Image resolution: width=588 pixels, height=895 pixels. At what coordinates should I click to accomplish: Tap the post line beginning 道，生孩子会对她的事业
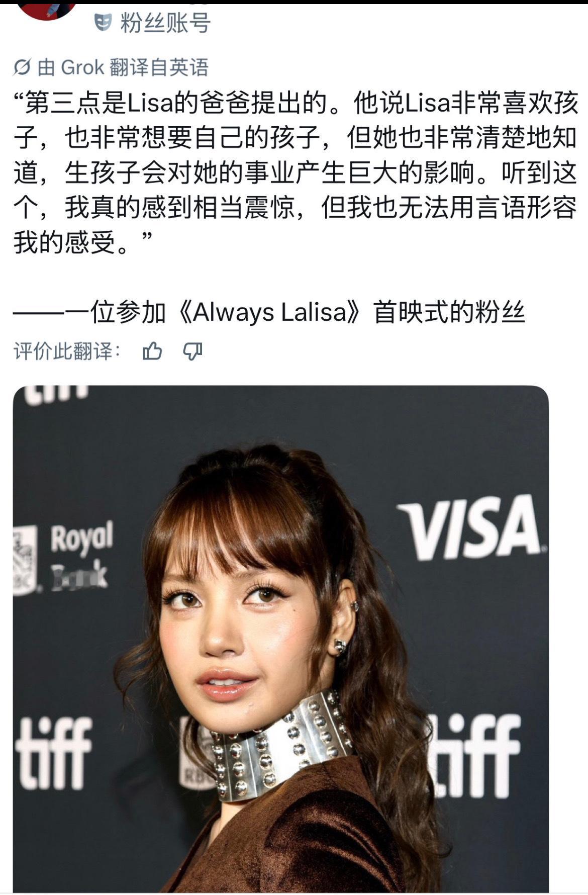(295, 172)
